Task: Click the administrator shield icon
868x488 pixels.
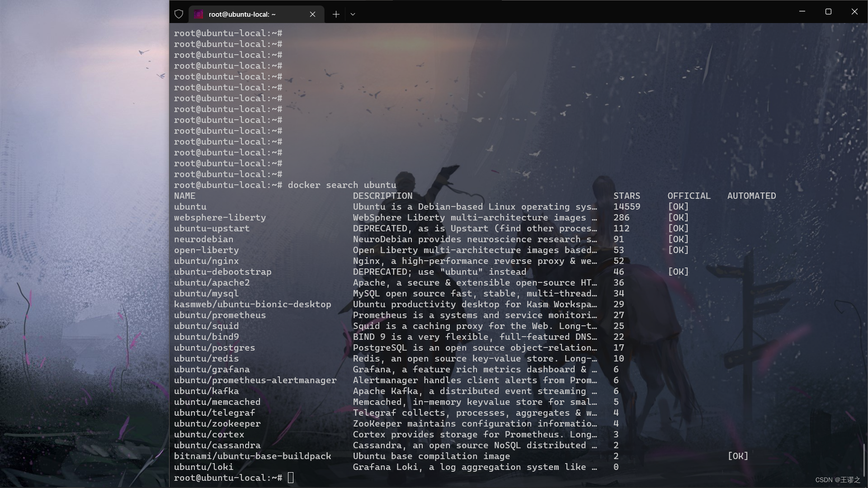Action: point(179,14)
